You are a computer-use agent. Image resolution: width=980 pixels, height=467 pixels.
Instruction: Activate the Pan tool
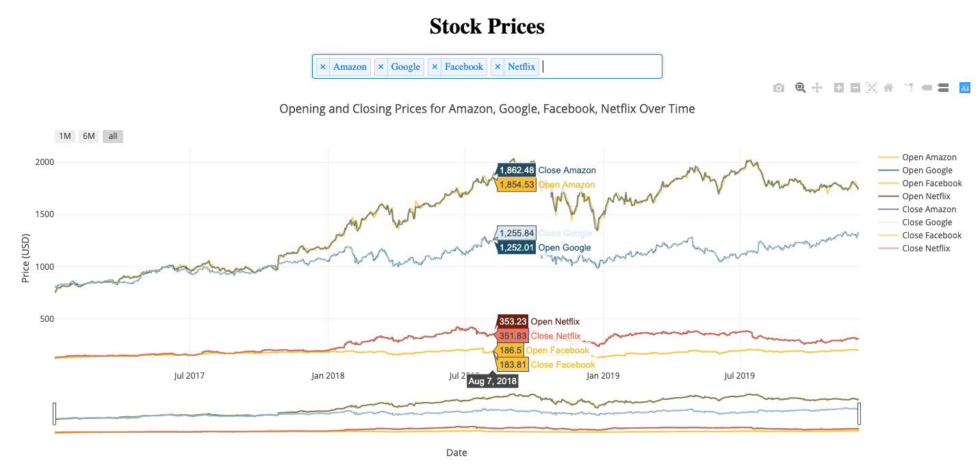817,88
